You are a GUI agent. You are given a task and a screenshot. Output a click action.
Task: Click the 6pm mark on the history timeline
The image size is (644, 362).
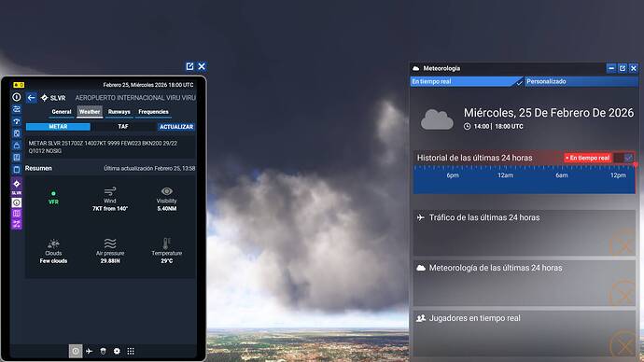453,175
